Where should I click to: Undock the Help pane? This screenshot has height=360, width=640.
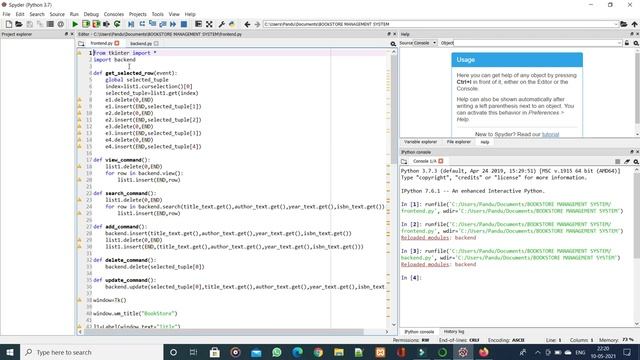[632, 34]
